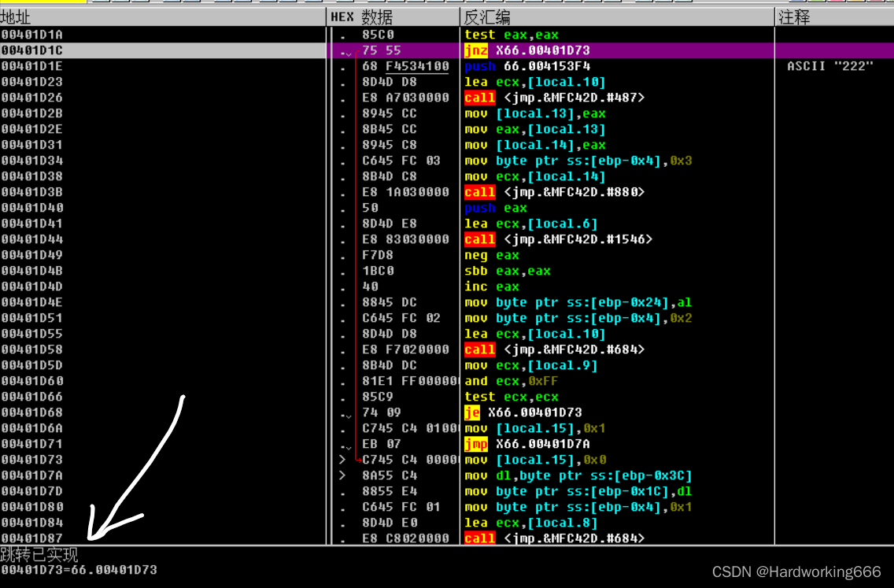The image size is (894, 588).
Task: Select push 66.004153F4 instruction
Action: pyautogui.click(x=527, y=66)
